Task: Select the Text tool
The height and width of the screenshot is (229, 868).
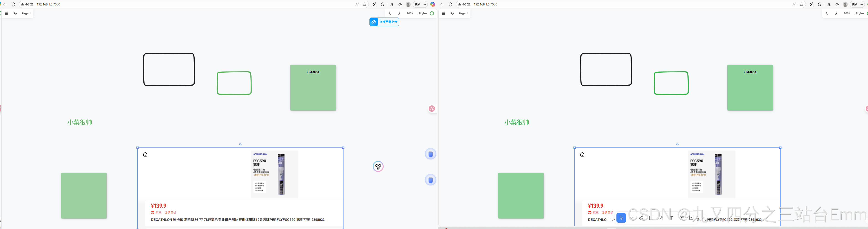Action: [671, 218]
